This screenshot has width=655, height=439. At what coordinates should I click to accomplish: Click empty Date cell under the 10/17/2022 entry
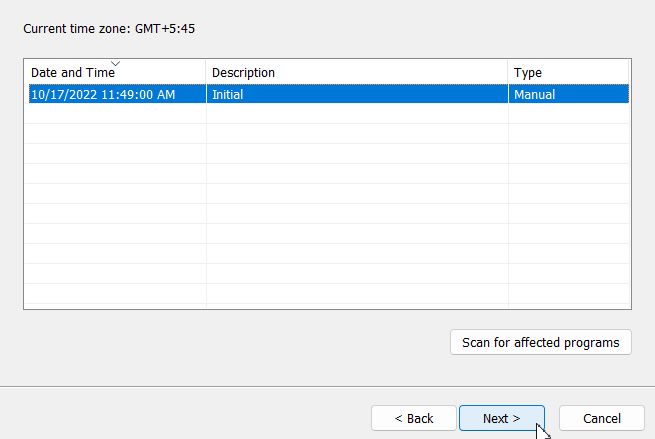pyautogui.click(x=115, y=114)
